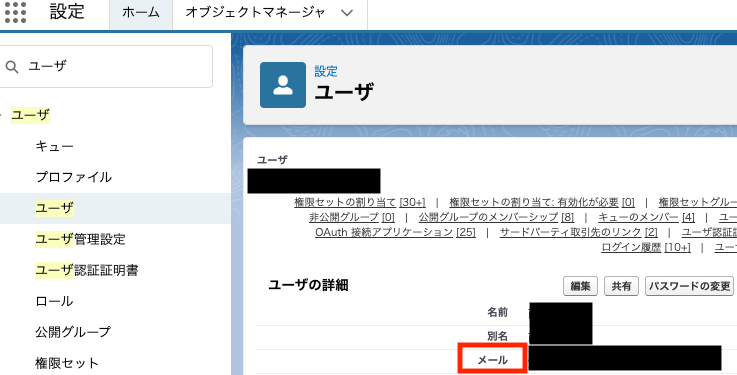The width and height of the screenshot is (737, 375).
Task: Select 権限セット in the setup tree
Action: [67, 363]
